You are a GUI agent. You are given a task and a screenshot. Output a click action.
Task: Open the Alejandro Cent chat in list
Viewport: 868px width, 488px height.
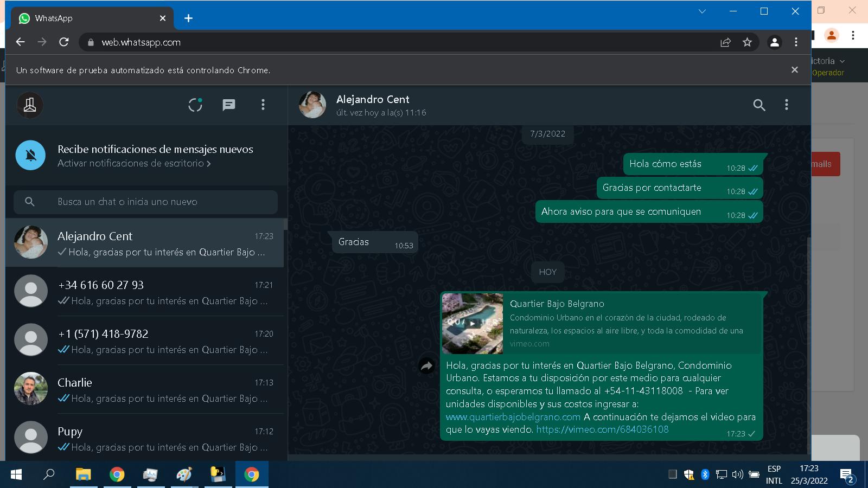click(144, 243)
